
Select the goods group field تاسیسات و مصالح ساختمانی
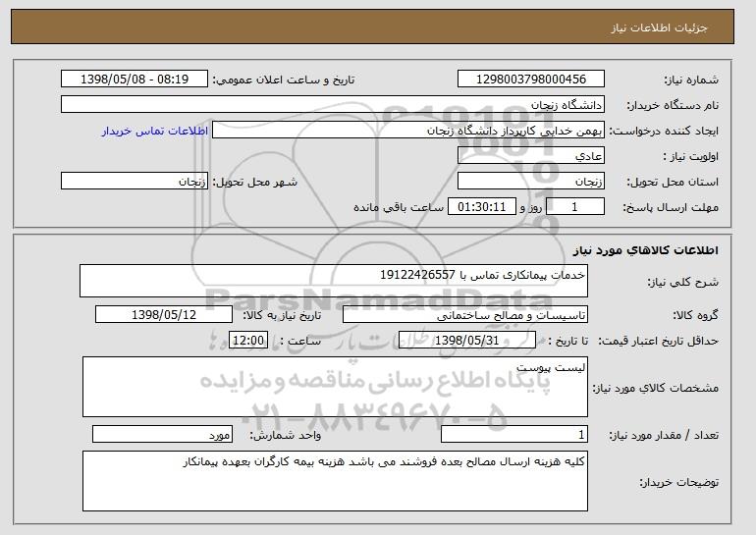[465, 315]
